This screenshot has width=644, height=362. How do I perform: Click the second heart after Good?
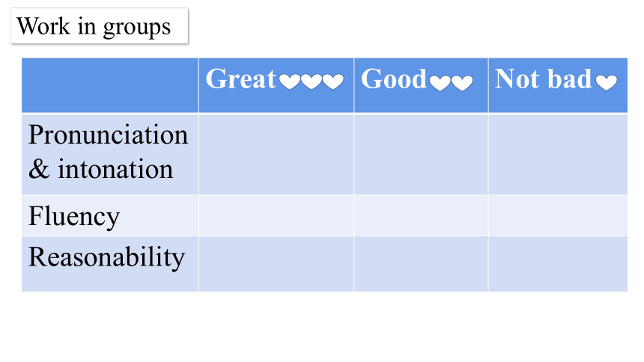(462, 83)
